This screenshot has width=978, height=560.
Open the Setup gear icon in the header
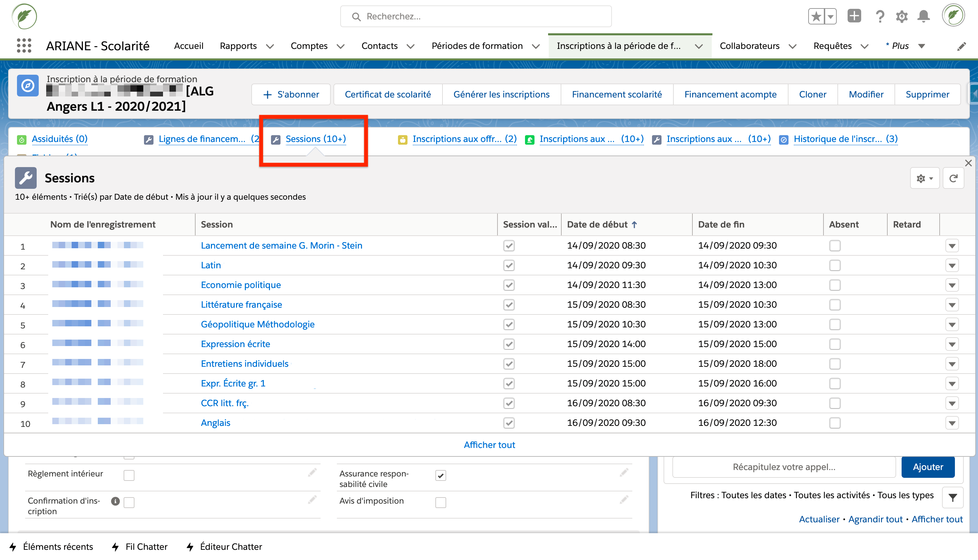902,16
